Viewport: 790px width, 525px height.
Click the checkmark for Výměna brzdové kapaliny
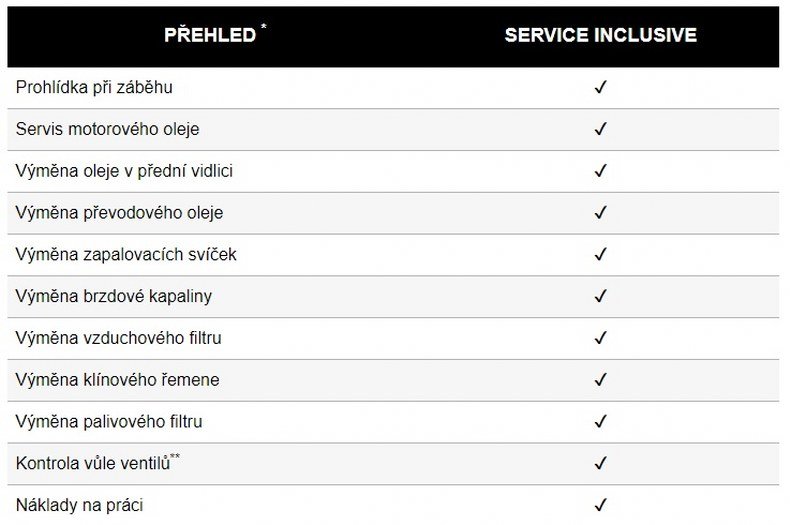point(601,297)
